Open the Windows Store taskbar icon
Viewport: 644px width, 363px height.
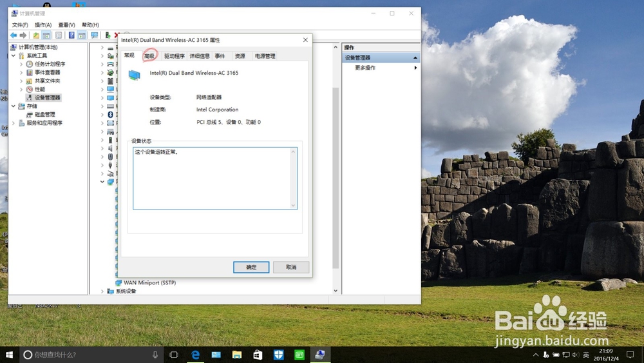pos(258,355)
